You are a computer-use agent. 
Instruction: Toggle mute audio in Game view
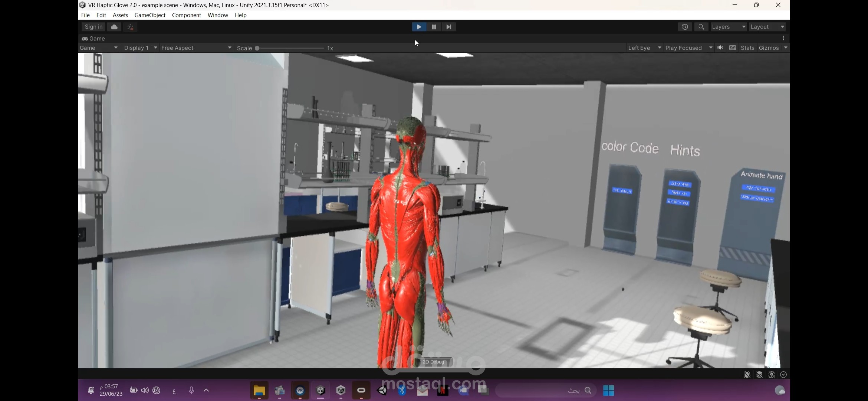coord(720,48)
